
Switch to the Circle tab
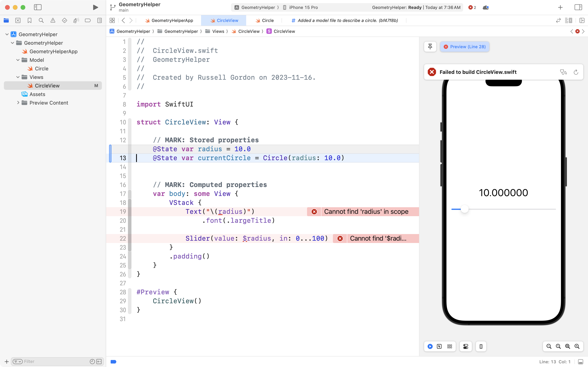coord(267,20)
